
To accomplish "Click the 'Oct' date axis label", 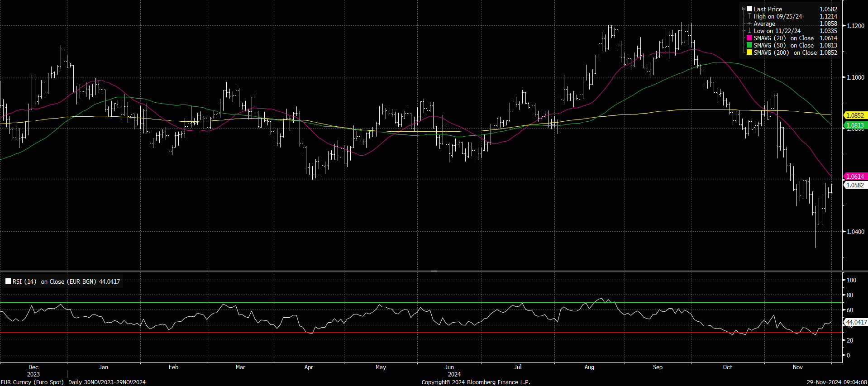I will pos(727,367).
